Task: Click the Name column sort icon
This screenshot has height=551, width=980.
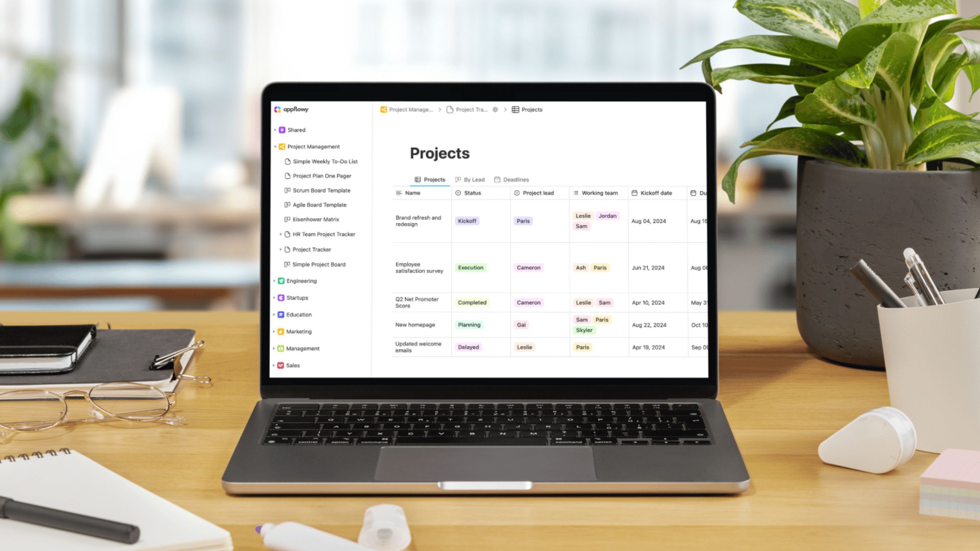Action: pyautogui.click(x=399, y=193)
